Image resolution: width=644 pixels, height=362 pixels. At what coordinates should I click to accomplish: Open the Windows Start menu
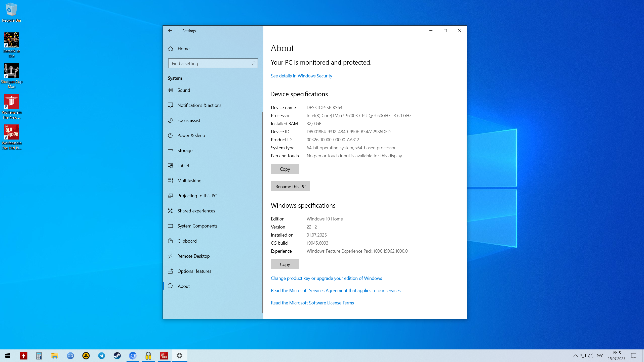click(8, 356)
